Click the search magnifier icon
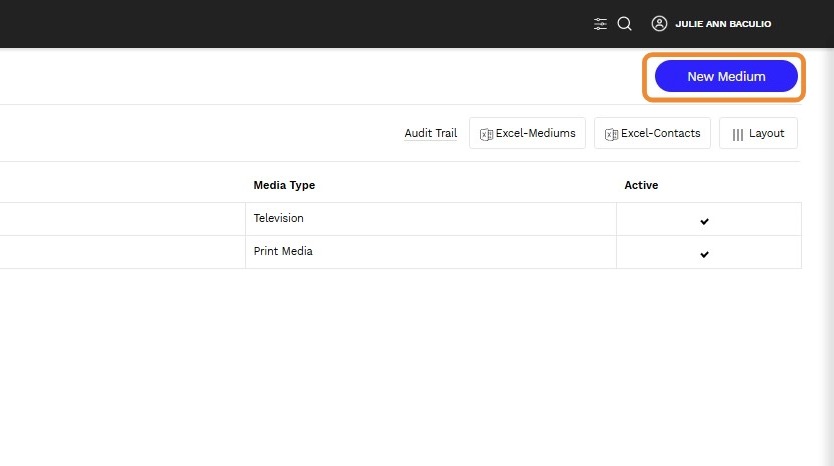Viewport: 834px width, 466px height. 624,24
